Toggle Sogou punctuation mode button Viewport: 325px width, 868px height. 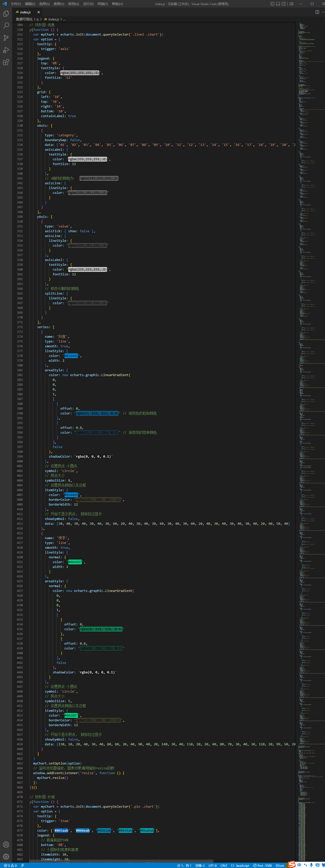[x=305, y=865]
